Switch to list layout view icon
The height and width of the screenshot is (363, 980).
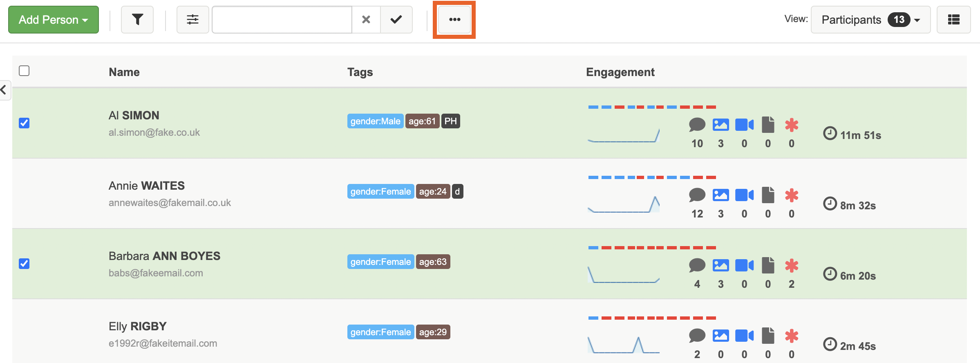point(953,20)
